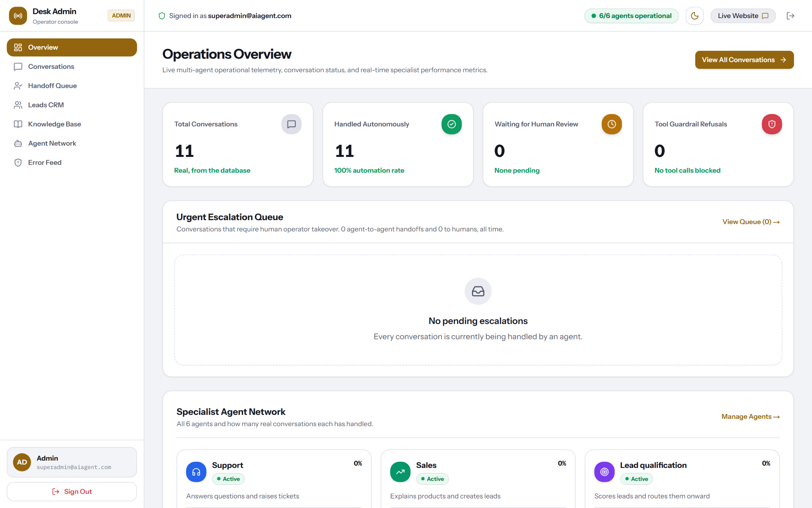Open the Error Feed page

72,162
